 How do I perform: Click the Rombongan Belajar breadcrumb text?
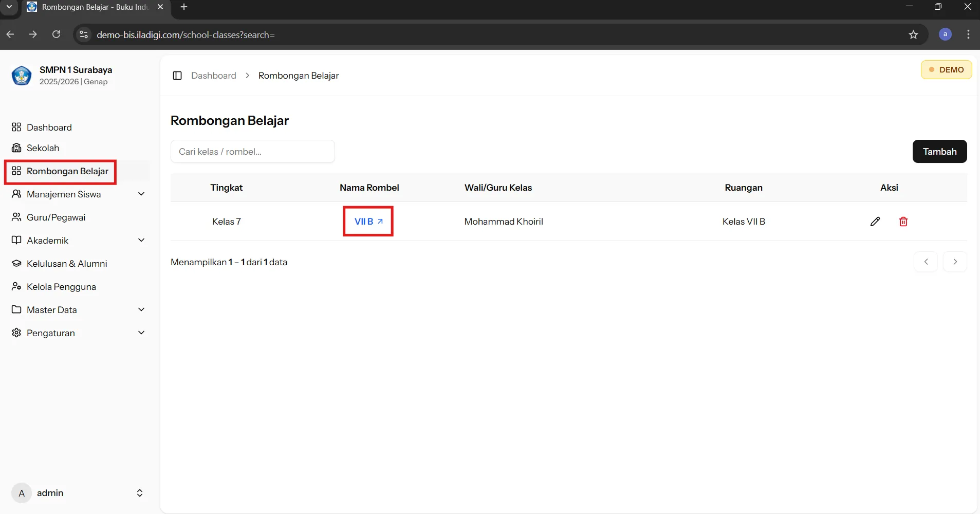[x=299, y=76]
